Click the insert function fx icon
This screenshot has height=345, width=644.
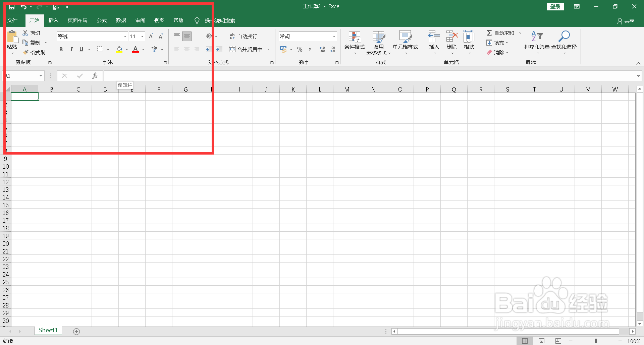[x=95, y=76]
